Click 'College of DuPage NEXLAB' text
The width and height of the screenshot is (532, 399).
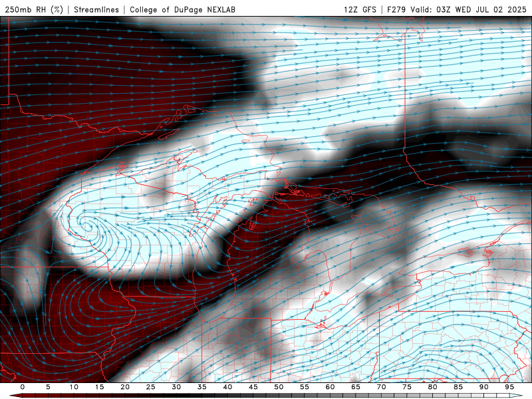point(182,9)
